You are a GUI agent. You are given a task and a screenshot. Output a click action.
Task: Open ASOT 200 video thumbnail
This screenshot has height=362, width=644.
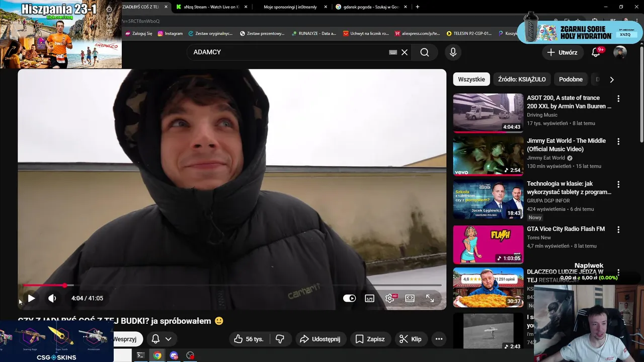point(488,113)
